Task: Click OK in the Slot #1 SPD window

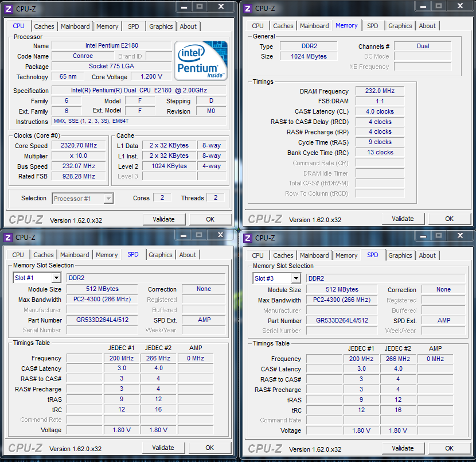Action: click(x=209, y=448)
